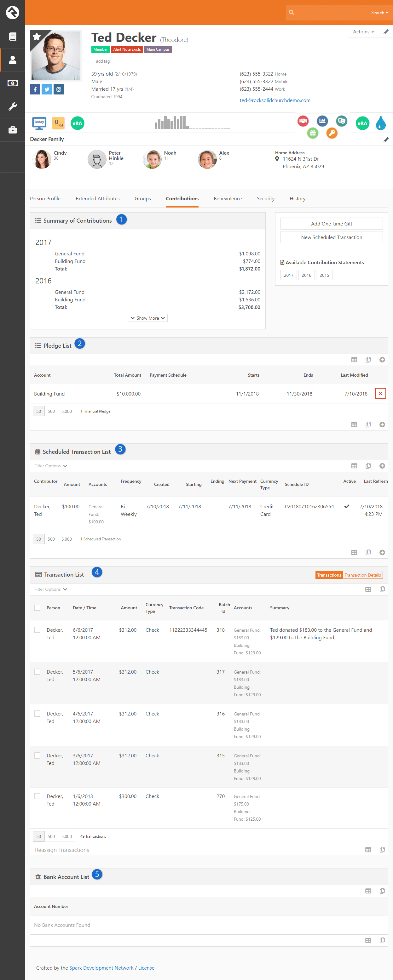The image size is (393, 980).
Task: Click New Scheduled Transaction button
Action: [x=331, y=237]
